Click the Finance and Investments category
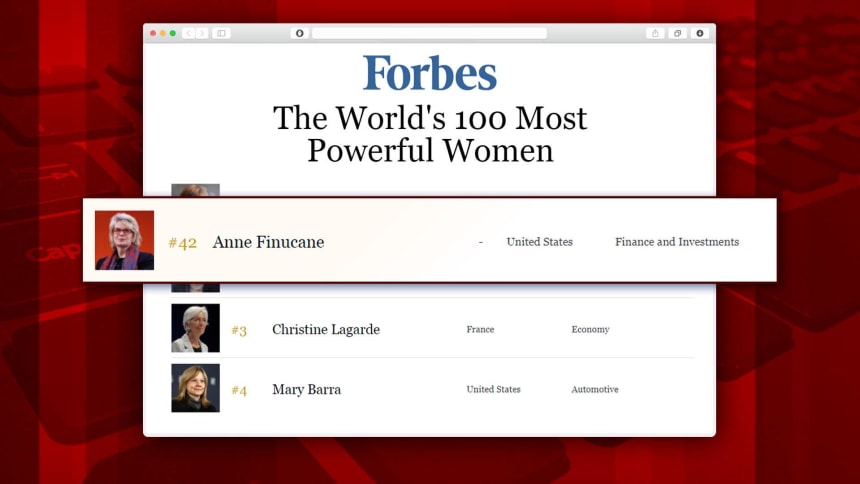 [x=677, y=242]
